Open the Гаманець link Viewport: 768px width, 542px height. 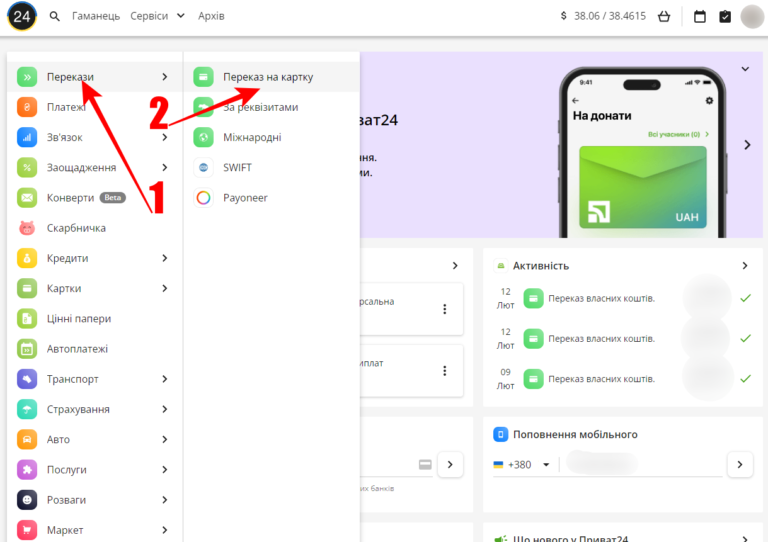pos(96,16)
